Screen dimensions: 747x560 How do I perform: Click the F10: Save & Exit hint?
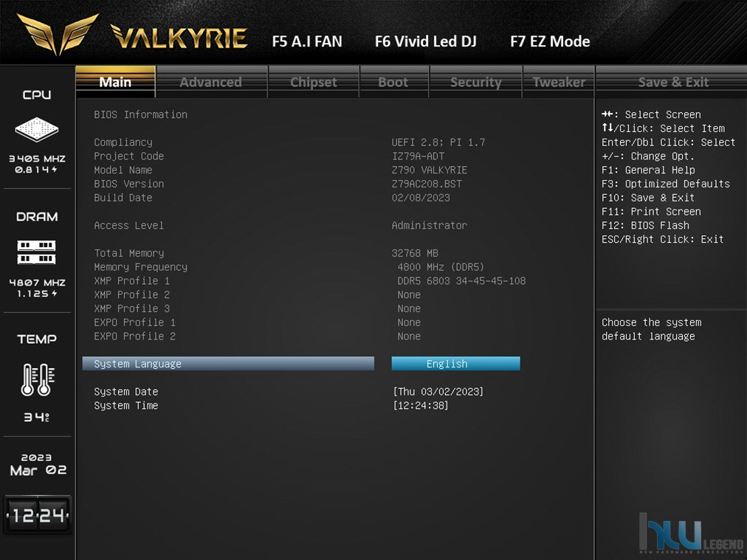pyautogui.click(x=648, y=197)
